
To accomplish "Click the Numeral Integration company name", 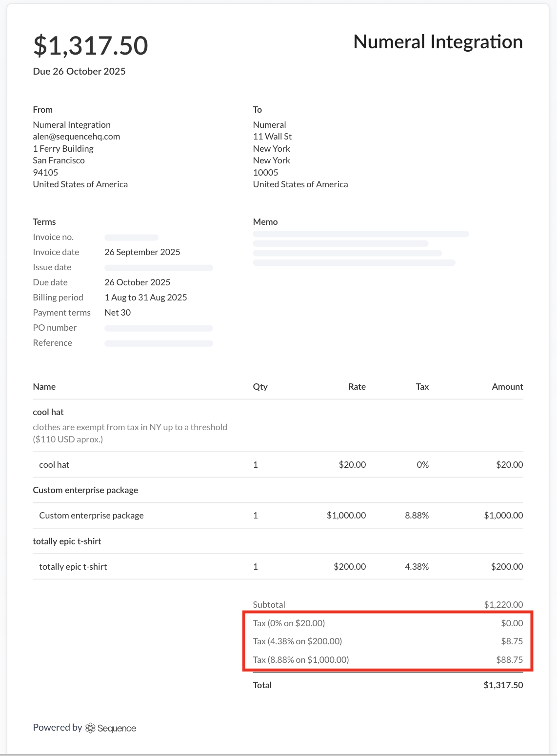I will (438, 42).
